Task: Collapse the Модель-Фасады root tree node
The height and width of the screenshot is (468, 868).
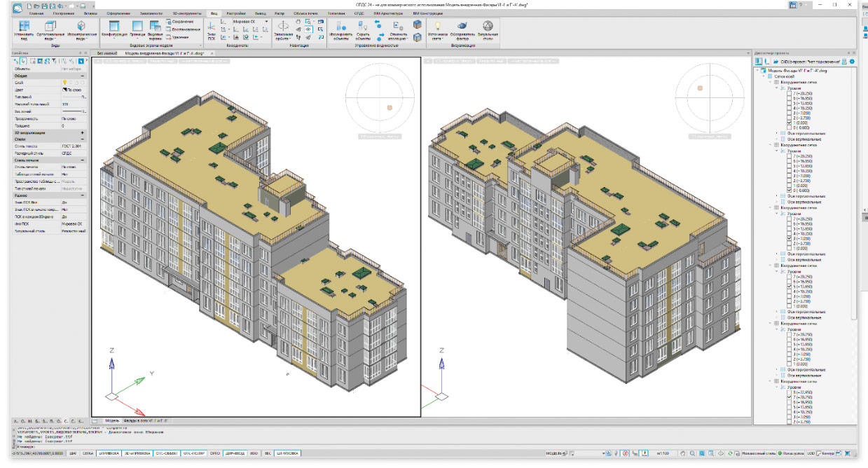Action: (759, 71)
